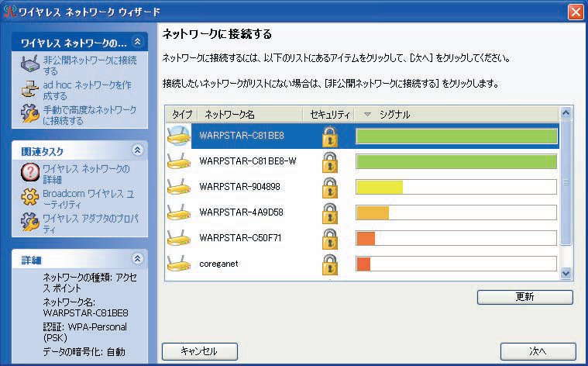This screenshot has width=588, height=366.
Task: Click the network list scrollbar thumb
Action: (x=566, y=182)
